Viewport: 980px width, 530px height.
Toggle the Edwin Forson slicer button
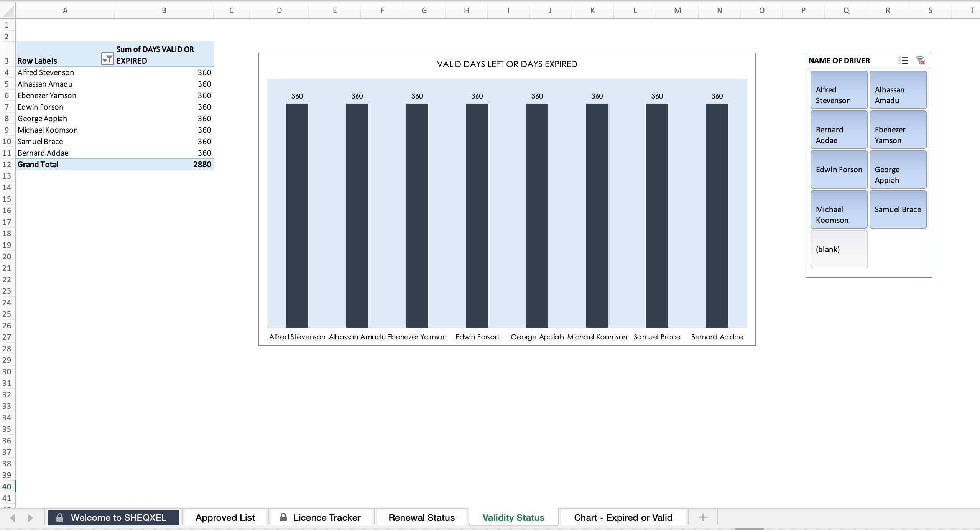[838, 169]
